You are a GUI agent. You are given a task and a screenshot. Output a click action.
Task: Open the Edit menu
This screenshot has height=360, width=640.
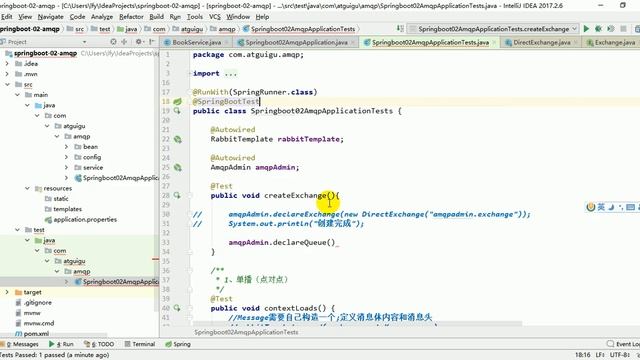(x=7, y=17)
